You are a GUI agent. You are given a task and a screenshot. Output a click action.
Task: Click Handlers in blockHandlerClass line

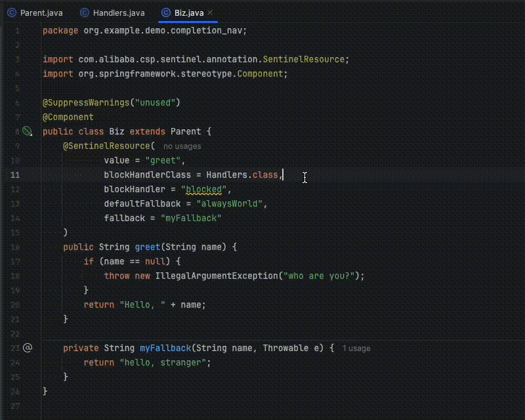(226, 175)
